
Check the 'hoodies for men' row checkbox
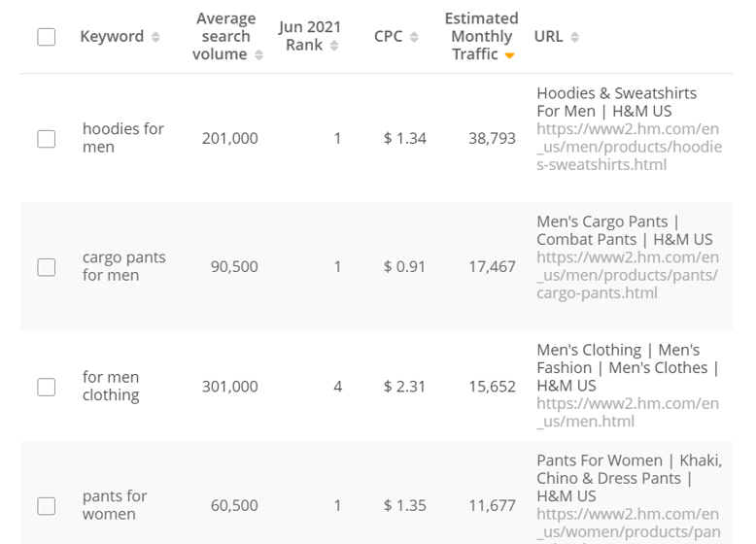click(47, 139)
